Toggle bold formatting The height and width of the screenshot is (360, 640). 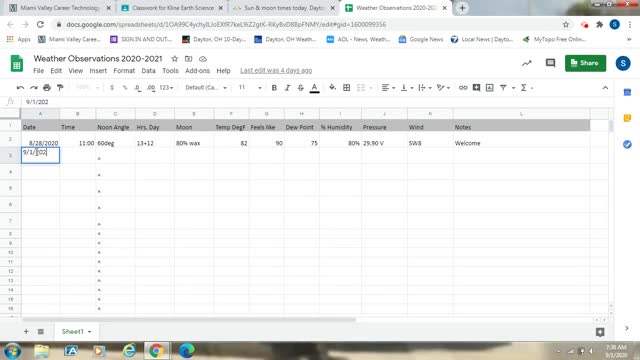click(x=274, y=88)
